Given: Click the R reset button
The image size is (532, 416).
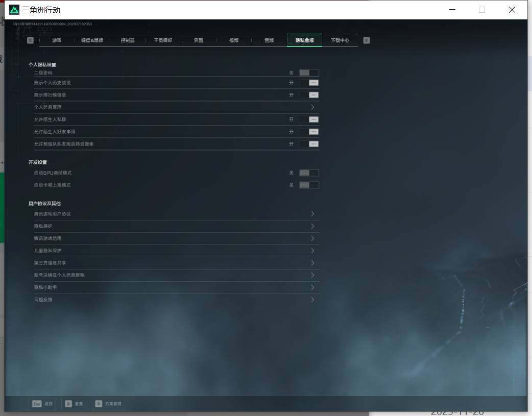Looking at the screenshot, I should [x=74, y=404].
